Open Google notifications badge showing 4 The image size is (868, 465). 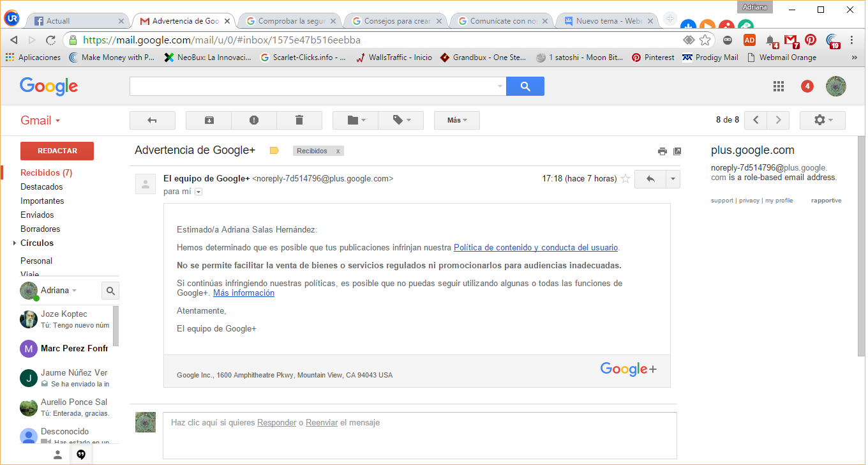(x=807, y=86)
